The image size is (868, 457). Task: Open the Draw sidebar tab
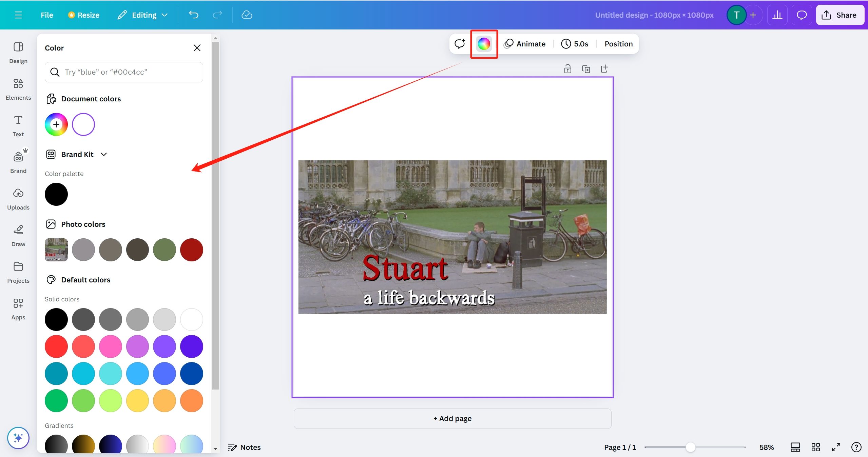pos(18,236)
